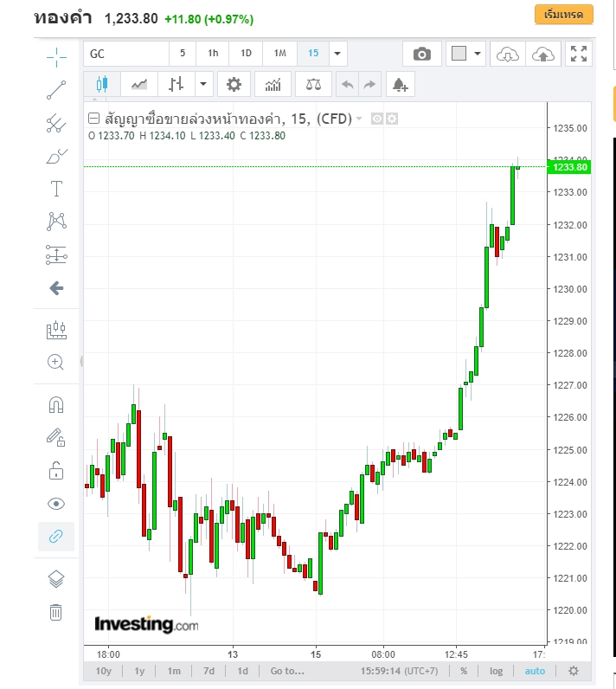Open the object tree layers icon
The width and height of the screenshot is (616, 689).
click(56, 579)
